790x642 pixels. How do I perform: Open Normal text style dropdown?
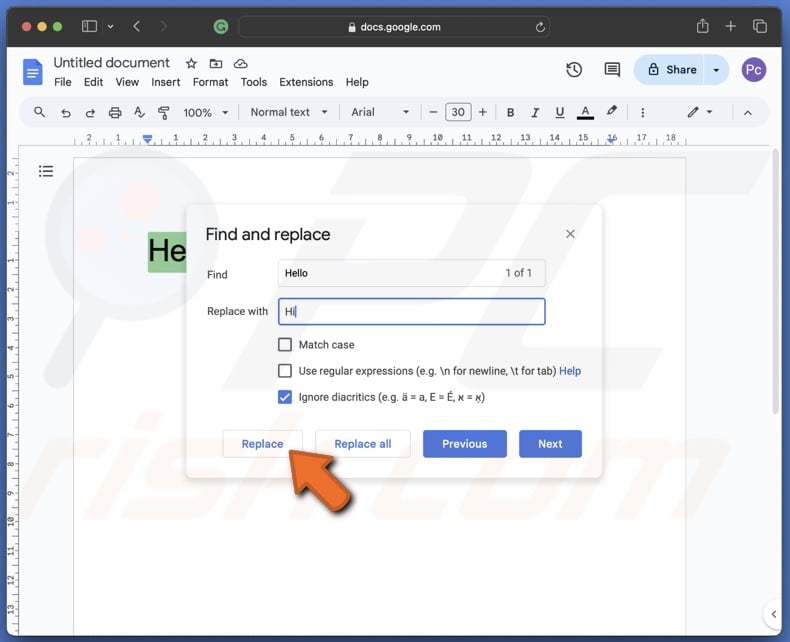[289, 112]
